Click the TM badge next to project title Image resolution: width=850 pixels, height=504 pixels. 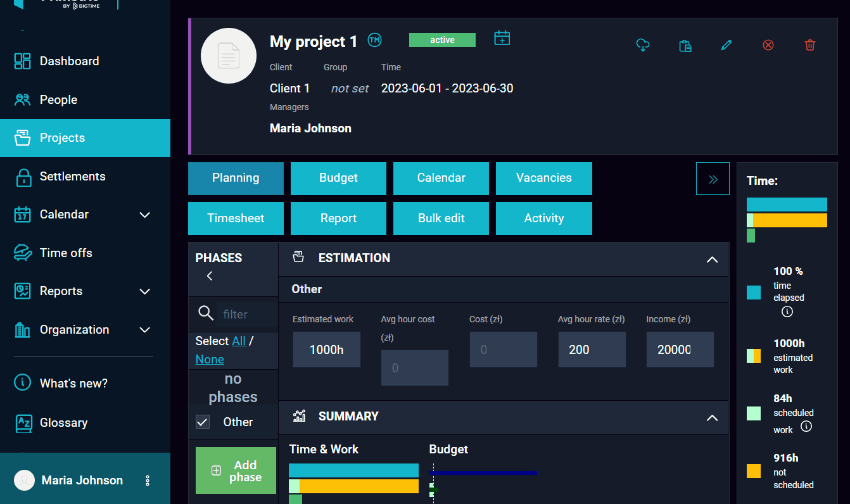375,40
